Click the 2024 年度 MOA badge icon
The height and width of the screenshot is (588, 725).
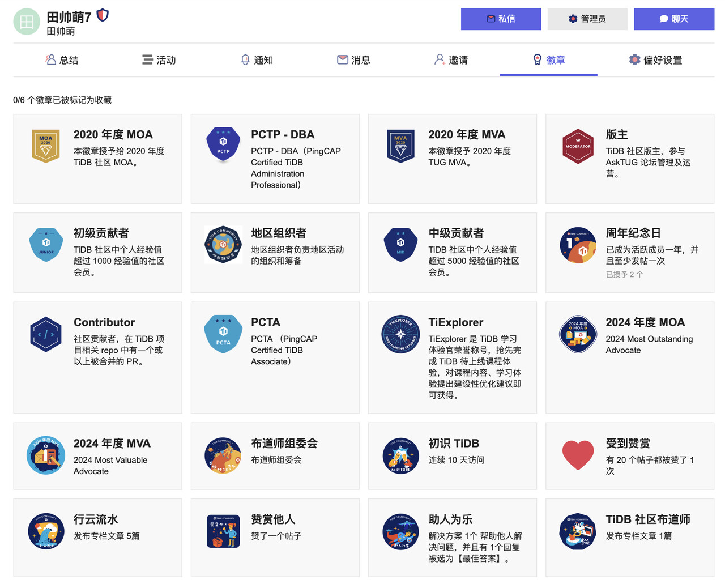click(578, 334)
